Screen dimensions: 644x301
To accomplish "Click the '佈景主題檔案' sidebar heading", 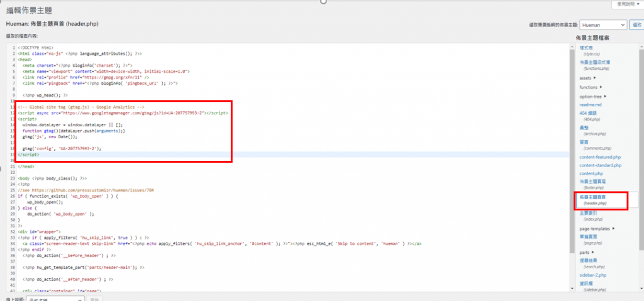I will 592,38.
